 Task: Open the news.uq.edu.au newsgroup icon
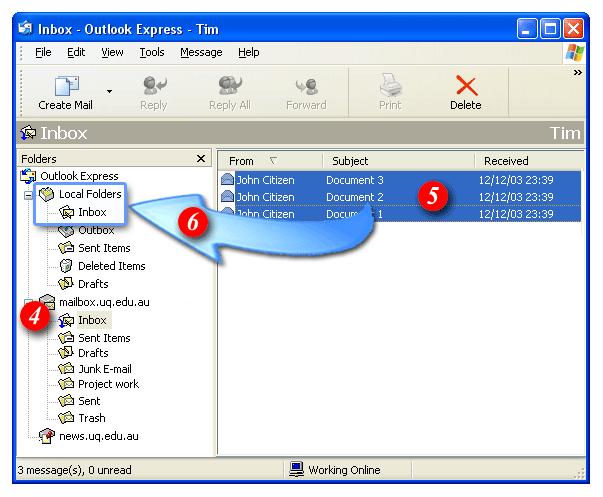[47, 436]
